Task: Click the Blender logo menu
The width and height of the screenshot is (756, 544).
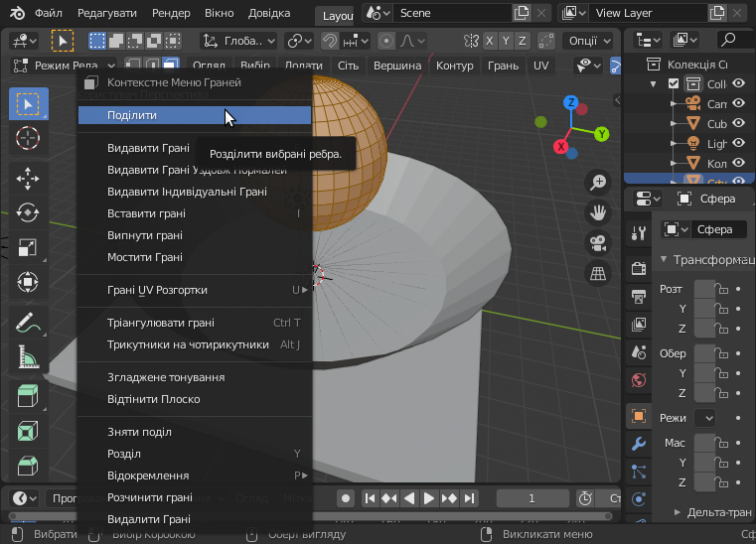Action: [17, 13]
